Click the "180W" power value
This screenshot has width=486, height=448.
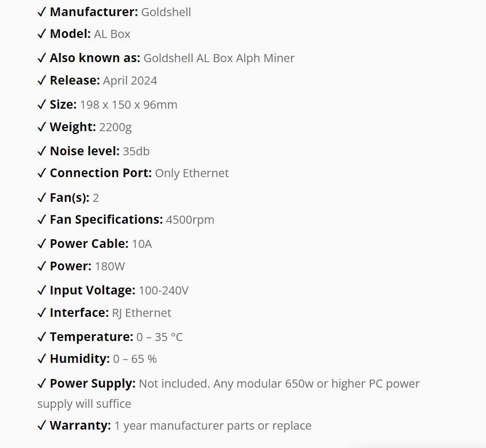tap(110, 266)
